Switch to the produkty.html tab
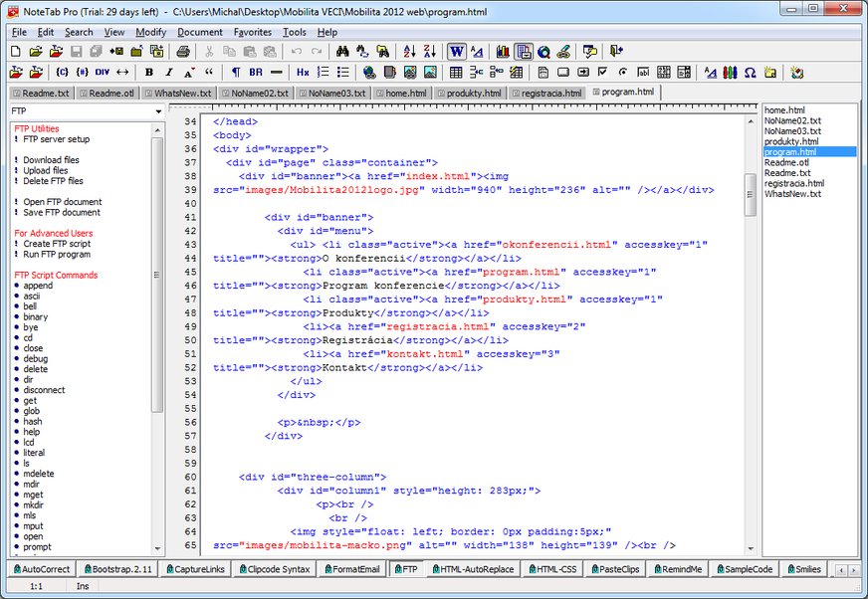 (x=473, y=93)
